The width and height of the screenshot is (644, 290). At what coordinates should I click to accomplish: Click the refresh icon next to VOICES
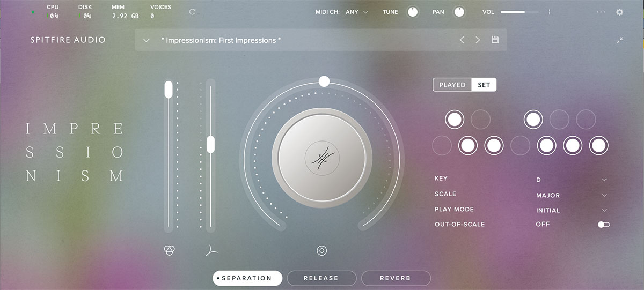(193, 11)
